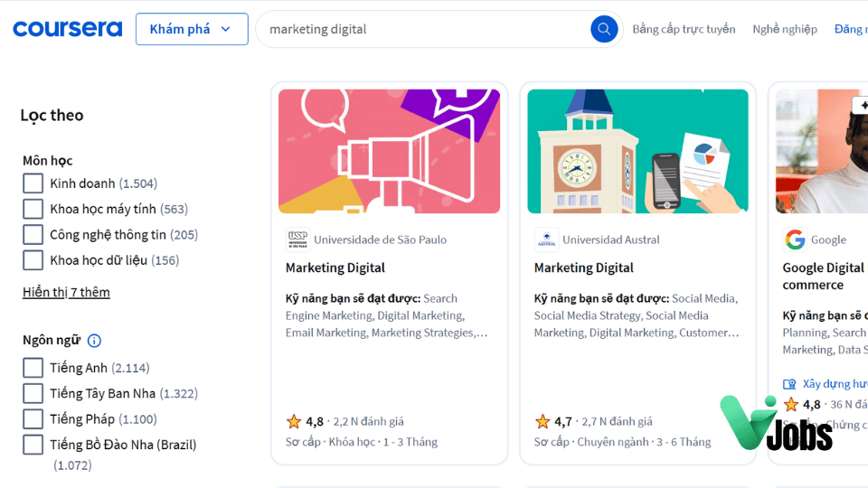Open Bằng cấp trực tuyến menu
The image size is (868, 488).
684,29
